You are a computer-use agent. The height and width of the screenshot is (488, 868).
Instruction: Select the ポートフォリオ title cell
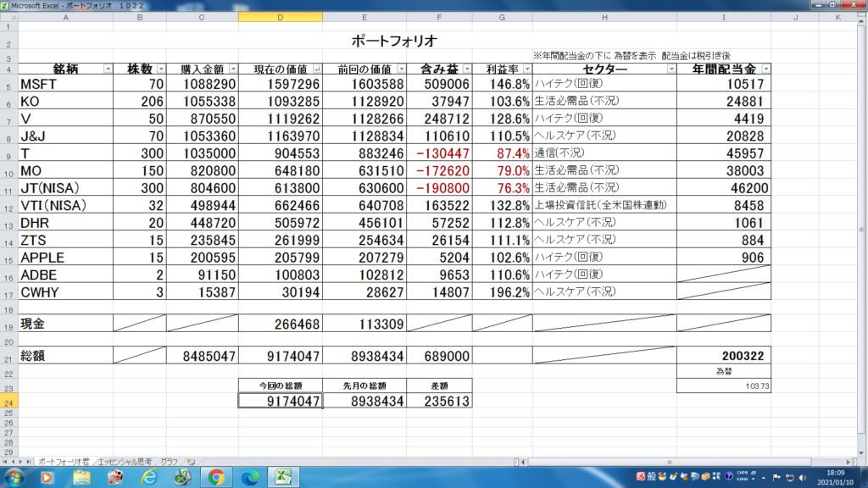394,41
